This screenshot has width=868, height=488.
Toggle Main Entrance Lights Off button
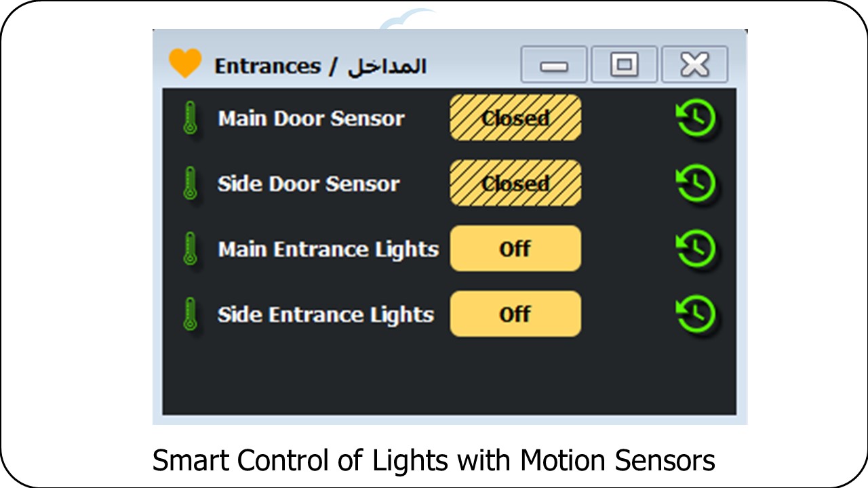515,249
